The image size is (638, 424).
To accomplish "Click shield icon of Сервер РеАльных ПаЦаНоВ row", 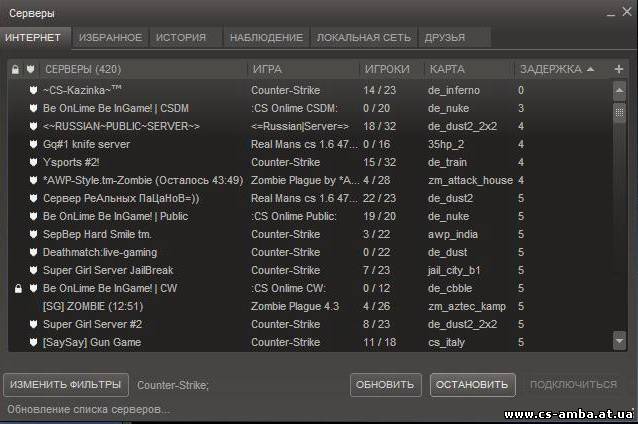I will click(34, 198).
